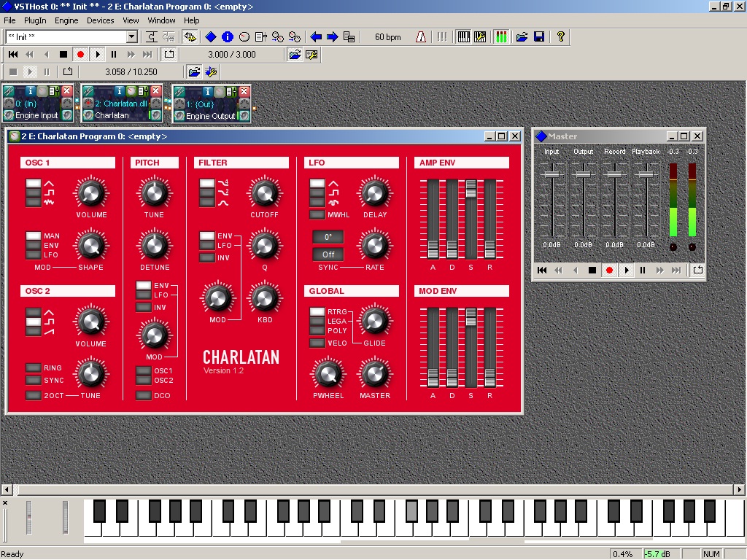Toggle the INV switch in FILTER section
Screen dimensions: 747x560
206,257
